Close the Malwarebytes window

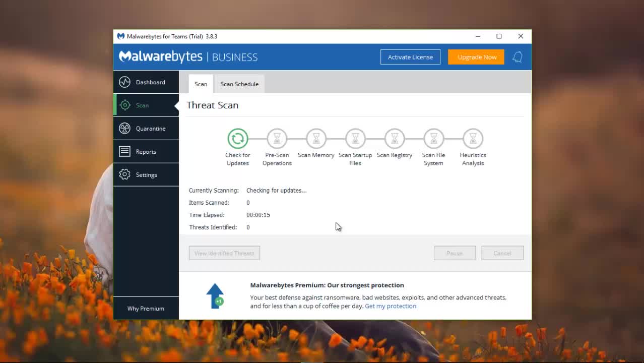pyautogui.click(x=521, y=36)
